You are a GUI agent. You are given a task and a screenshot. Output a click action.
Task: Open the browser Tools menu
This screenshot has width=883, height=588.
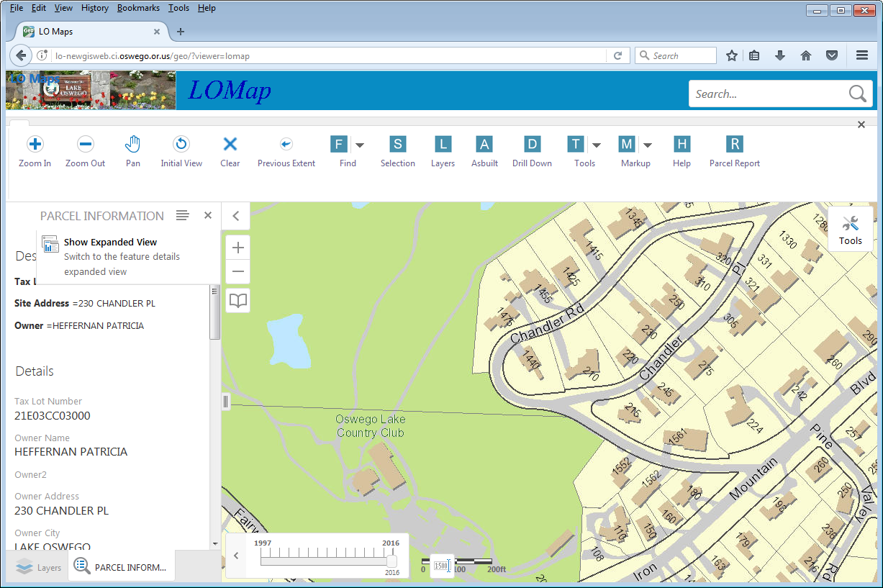coord(178,8)
